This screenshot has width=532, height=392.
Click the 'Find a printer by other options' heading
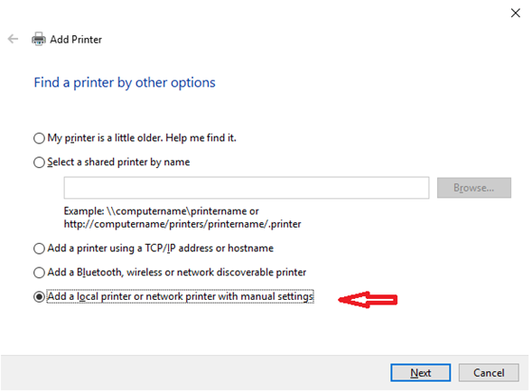click(x=125, y=82)
